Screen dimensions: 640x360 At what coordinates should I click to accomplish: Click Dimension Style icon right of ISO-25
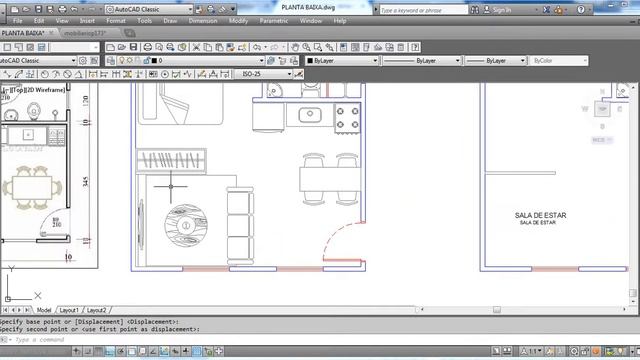pos(299,74)
